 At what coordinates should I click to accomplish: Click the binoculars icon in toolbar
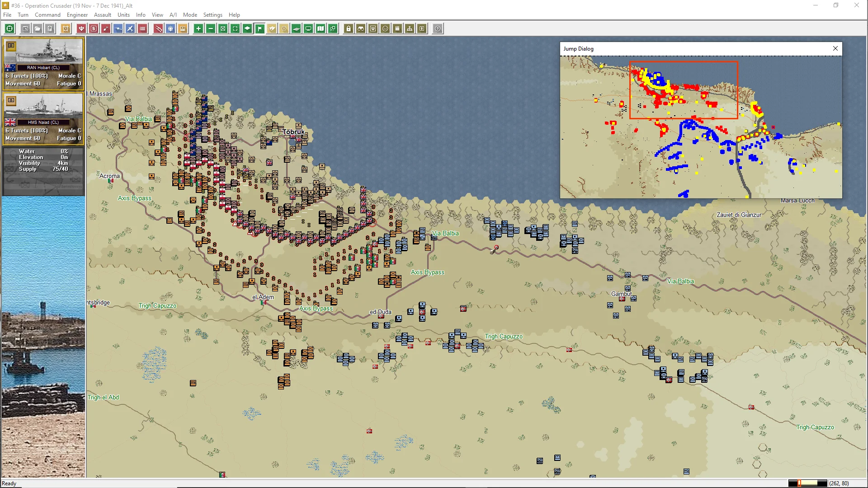coord(361,29)
